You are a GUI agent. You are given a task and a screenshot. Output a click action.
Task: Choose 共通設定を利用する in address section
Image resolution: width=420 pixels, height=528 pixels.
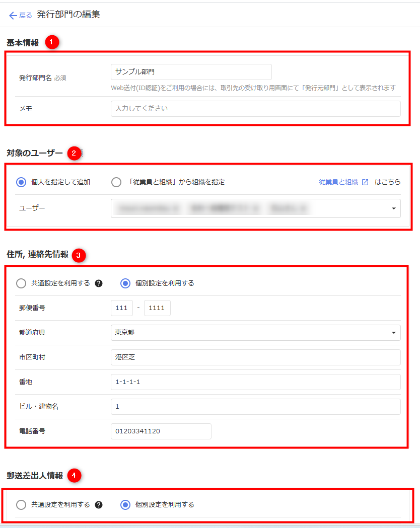pyautogui.click(x=21, y=283)
